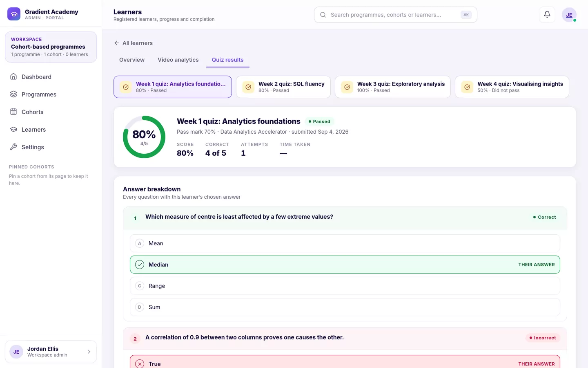Click the search magnifier icon
The image size is (588, 368).
323,15
